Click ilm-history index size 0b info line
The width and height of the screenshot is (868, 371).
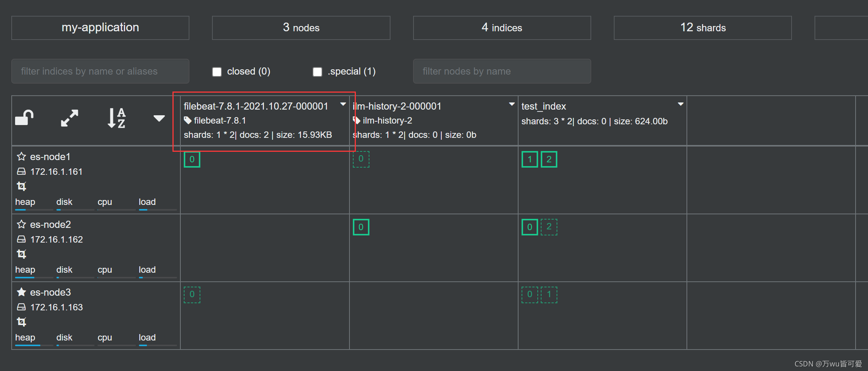(415, 135)
